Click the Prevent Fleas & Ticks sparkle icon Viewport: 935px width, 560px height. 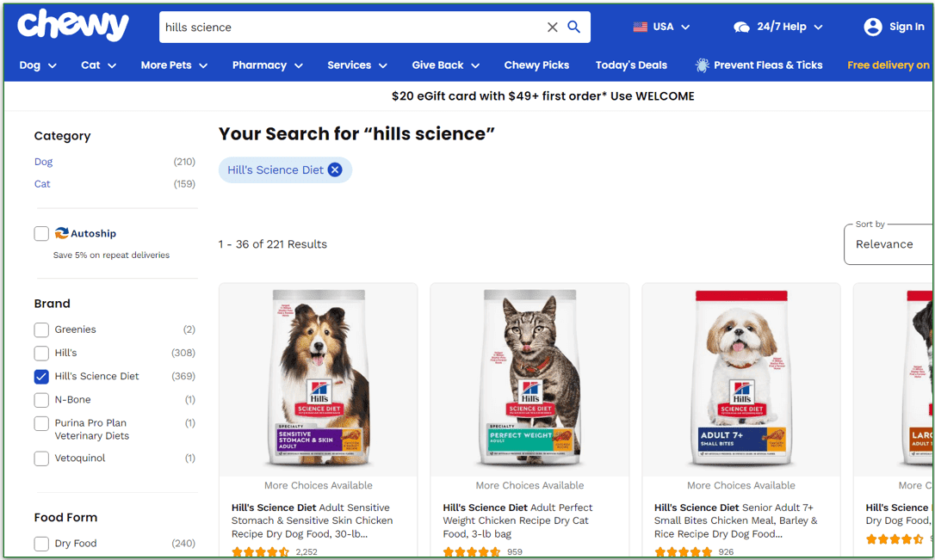coord(702,65)
